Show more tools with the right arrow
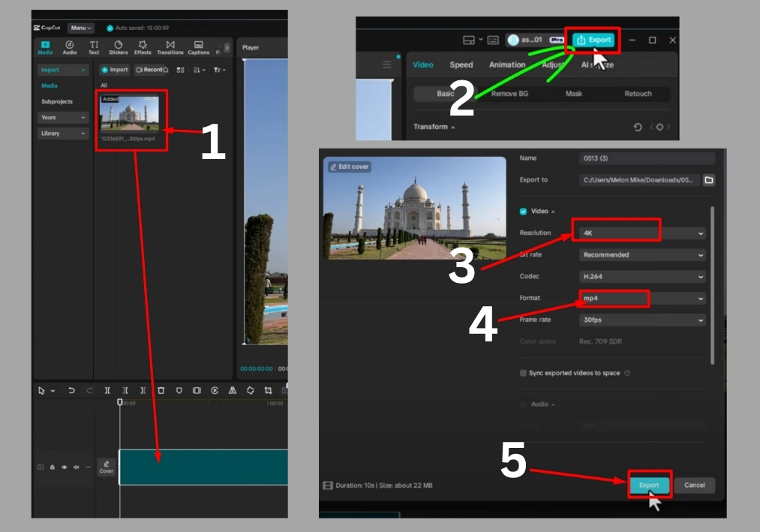760x532 pixels. pyautogui.click(x=227, y=47)
